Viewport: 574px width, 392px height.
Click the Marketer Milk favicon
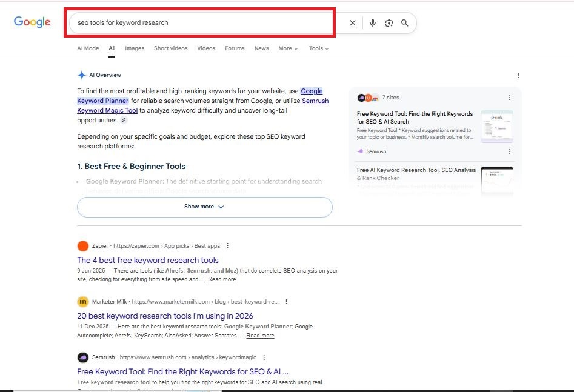click(x=83, y=302)
